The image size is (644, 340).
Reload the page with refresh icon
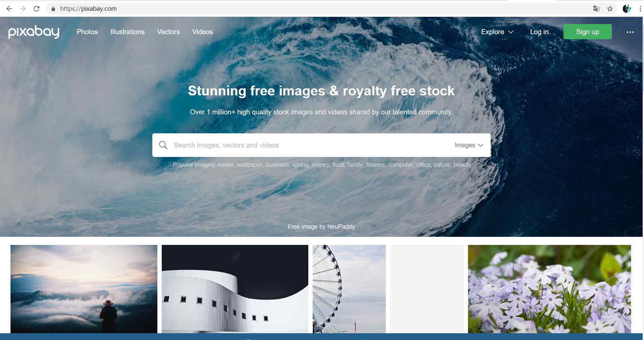click(x=37, y=9)
